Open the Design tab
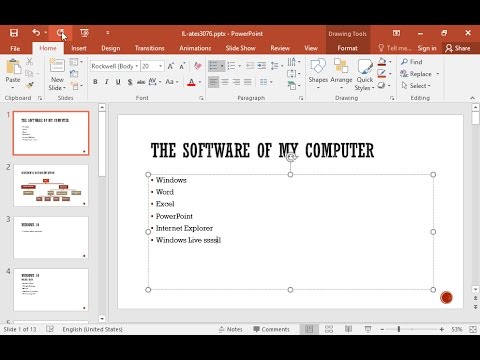Screen dimensions: 480x360 111,48
